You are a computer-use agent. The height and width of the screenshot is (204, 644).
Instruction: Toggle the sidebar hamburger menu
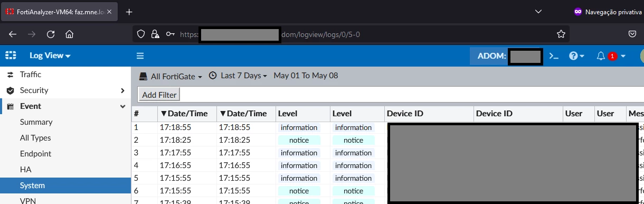(140, 55)
